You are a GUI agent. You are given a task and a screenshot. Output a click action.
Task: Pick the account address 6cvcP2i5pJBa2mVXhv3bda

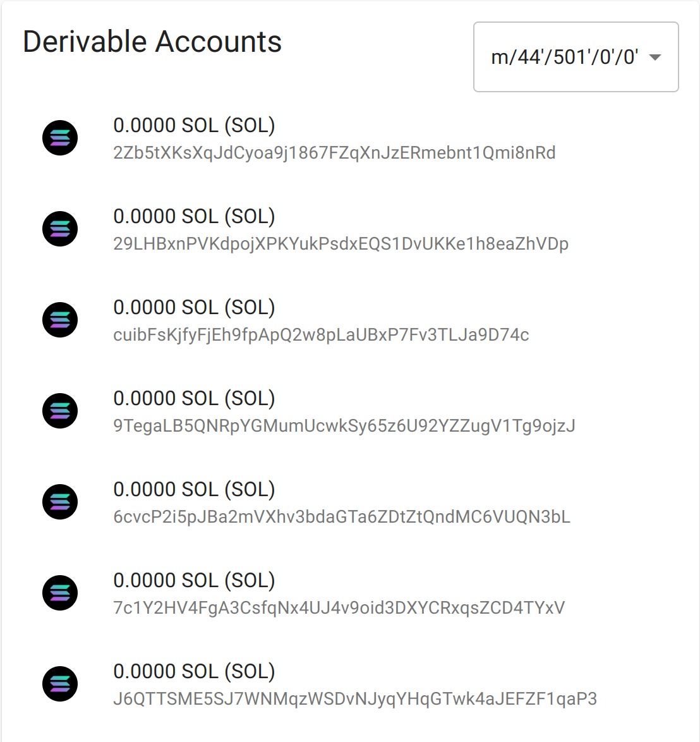click(342, 517)
